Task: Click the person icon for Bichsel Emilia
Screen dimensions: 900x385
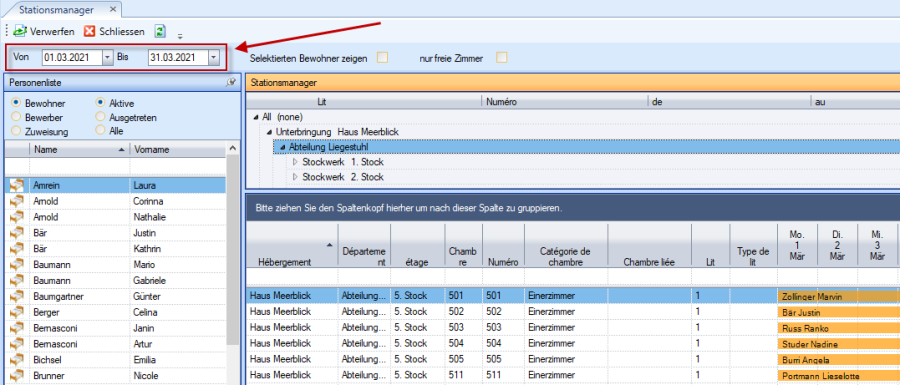Action: [x=17, y=360]
